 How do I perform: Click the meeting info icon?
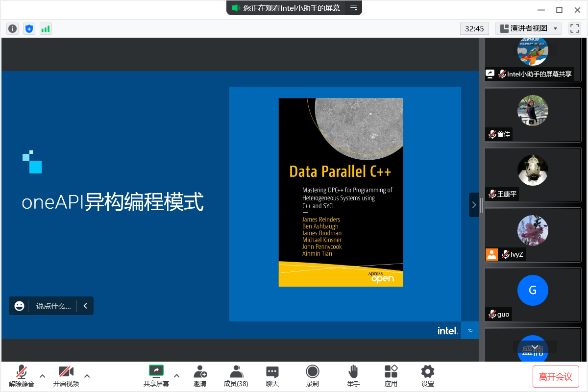tap(13, 29)
